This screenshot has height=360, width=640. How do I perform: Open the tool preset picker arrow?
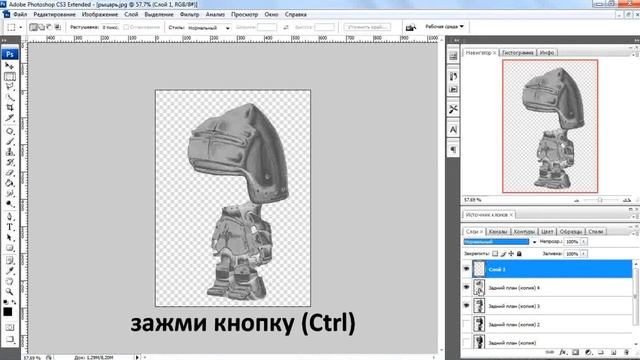point(20,27)
